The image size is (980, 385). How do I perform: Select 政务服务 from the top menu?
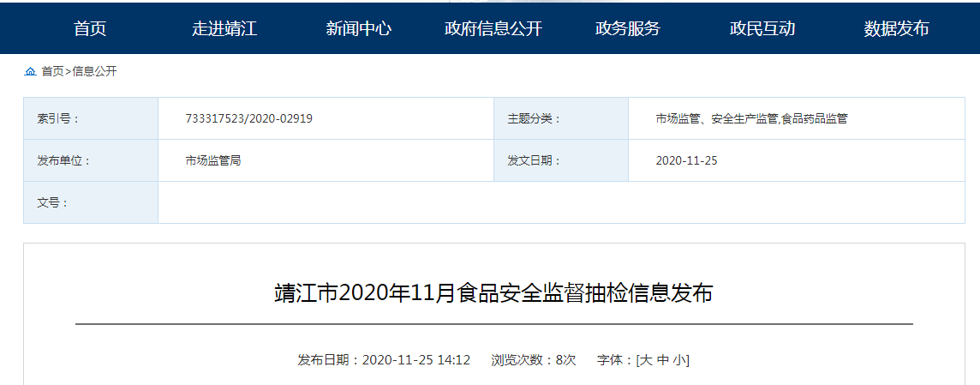628,29
